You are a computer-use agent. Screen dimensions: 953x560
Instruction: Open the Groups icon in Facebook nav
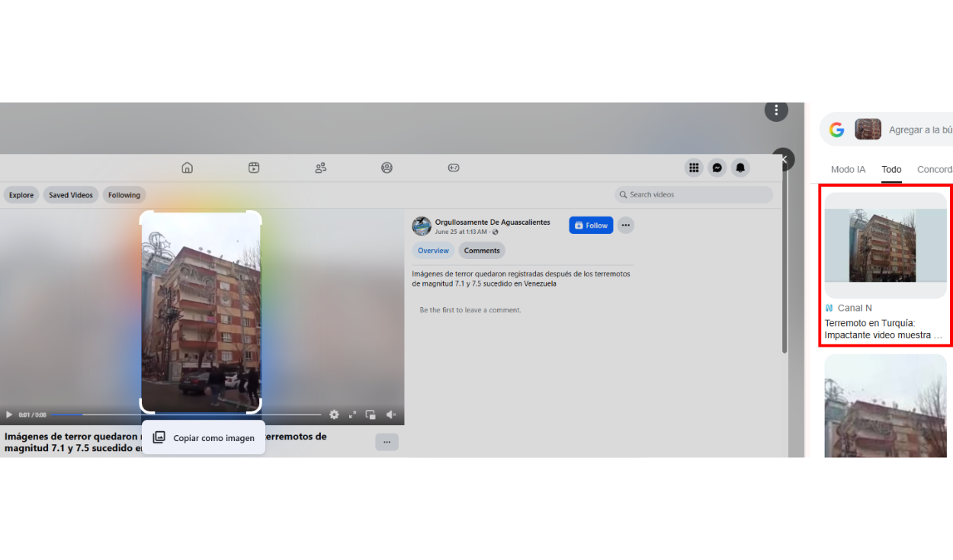[x=387, y=168]
